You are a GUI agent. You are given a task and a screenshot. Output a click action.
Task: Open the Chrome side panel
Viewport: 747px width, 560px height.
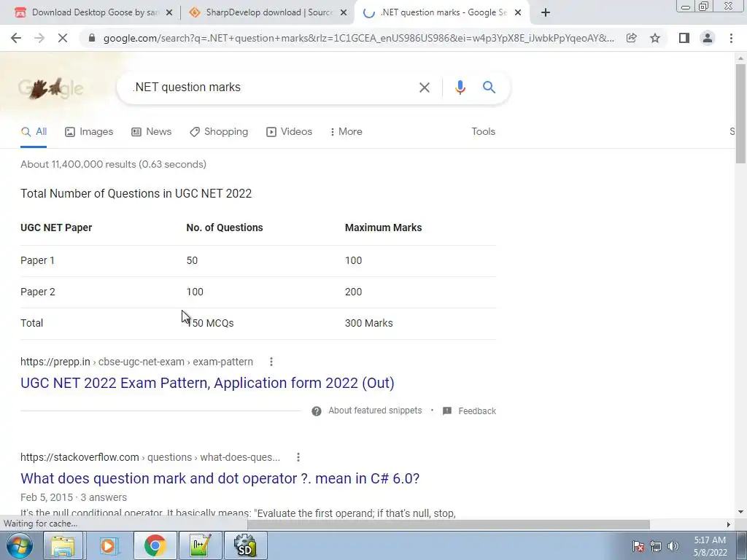tap(684, 38)
